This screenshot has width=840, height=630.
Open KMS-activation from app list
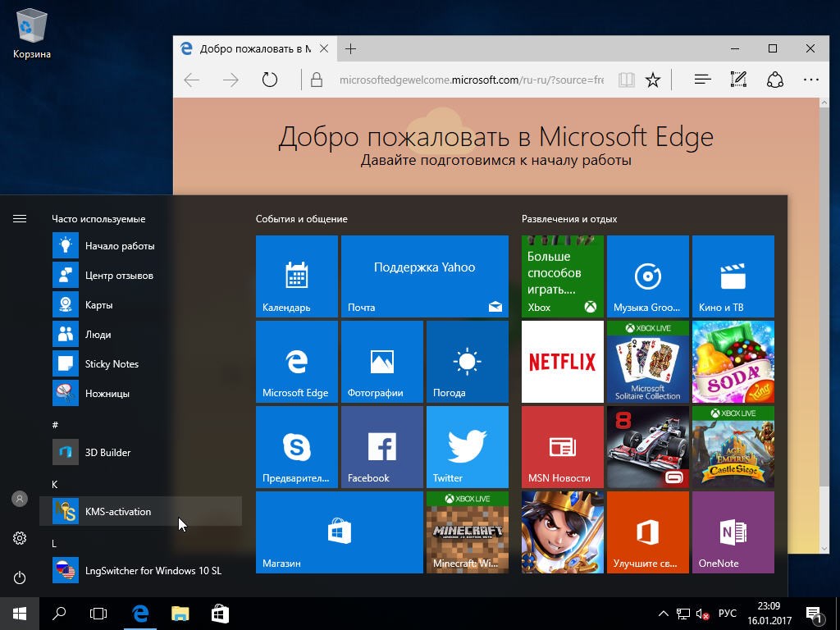click(x=141, y=512)
